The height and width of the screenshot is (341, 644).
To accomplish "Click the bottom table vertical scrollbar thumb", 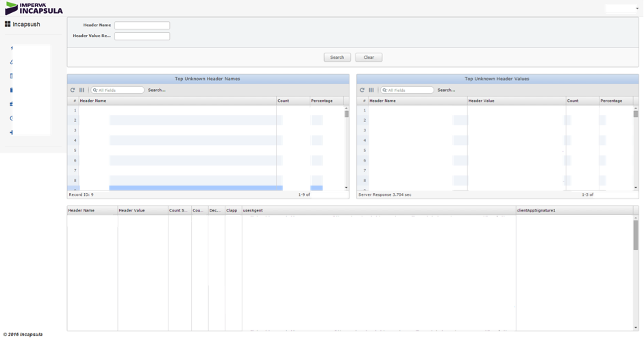I will [636, 235].
